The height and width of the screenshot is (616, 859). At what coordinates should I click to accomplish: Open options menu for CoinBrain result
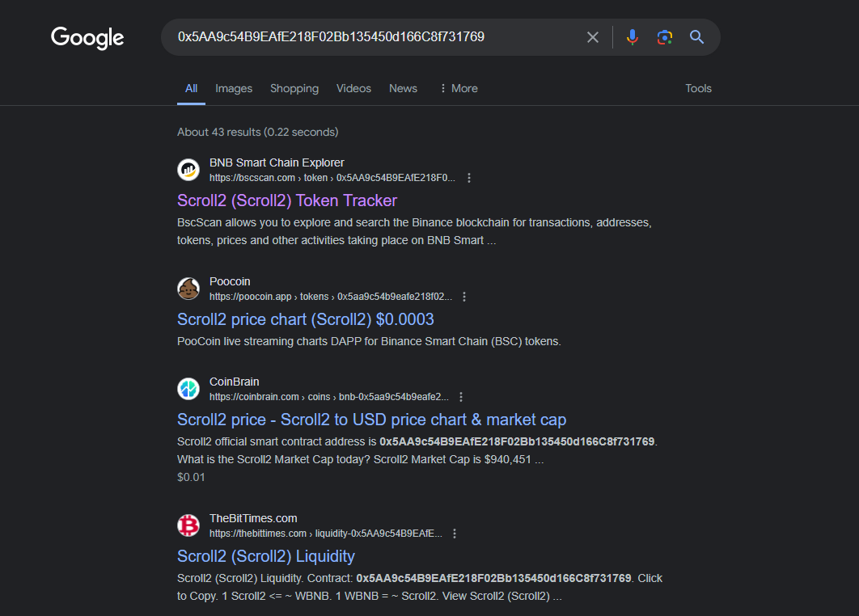[x=461, y=397]
